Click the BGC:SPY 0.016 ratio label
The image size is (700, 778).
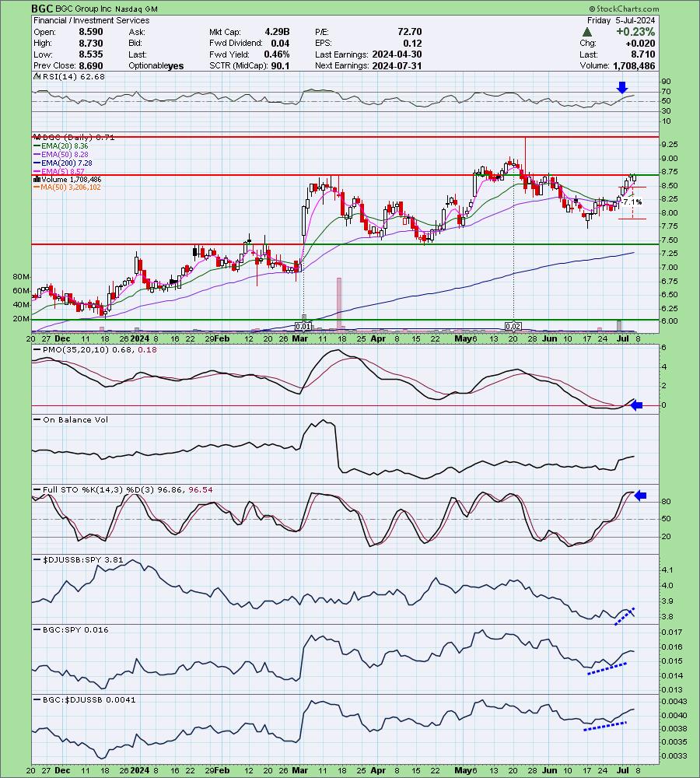click(x=71, y=629)
